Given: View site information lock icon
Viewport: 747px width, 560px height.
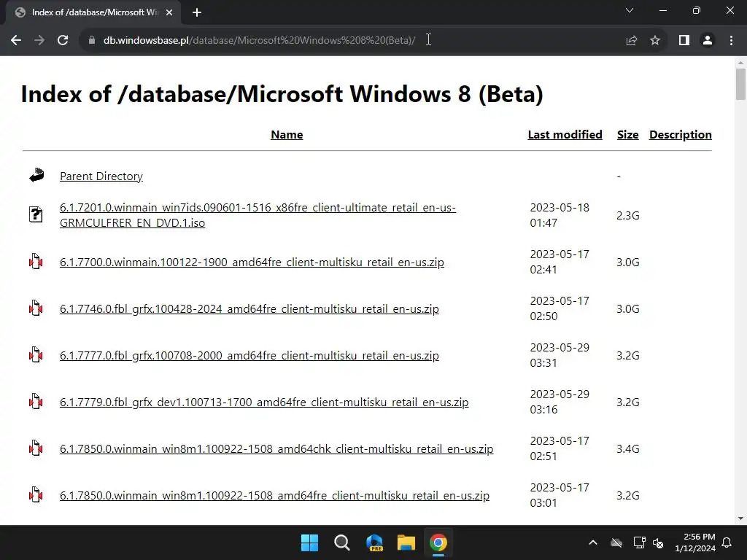Looking at the screenshot, I should click(92, 41).
